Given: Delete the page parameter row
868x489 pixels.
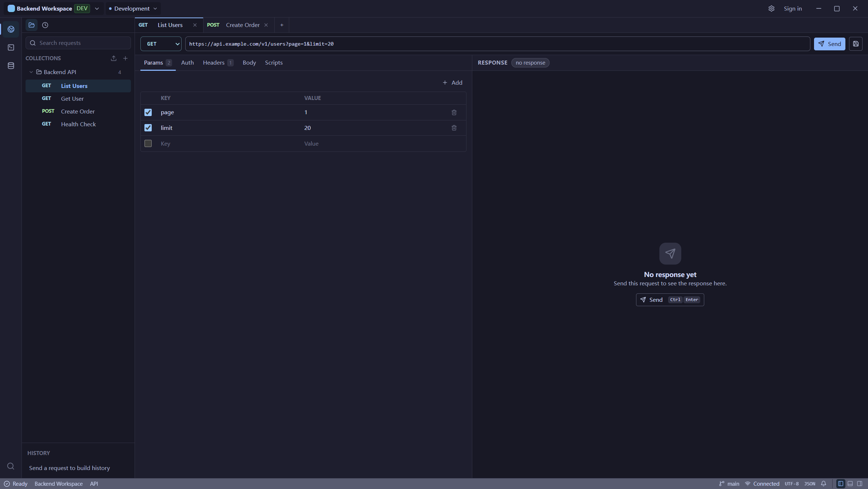Looking at the screenshot, I should (x=454, y=112).
